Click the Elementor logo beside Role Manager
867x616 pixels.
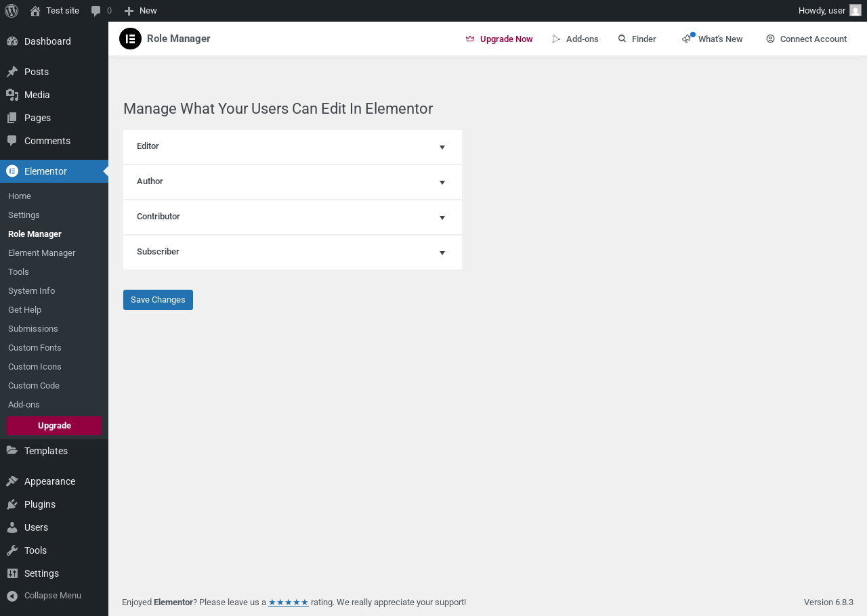(x=130, y=39)
